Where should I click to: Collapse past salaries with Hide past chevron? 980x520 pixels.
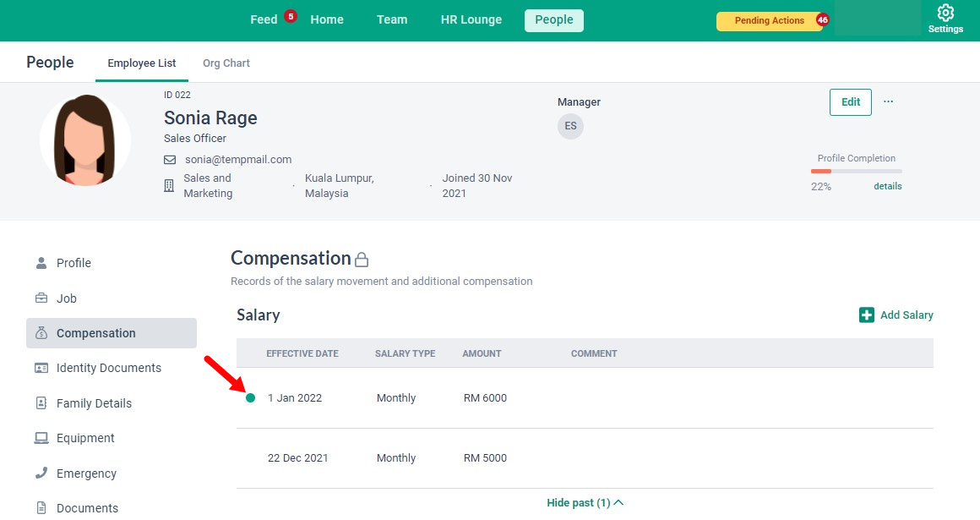click(618, 502)
